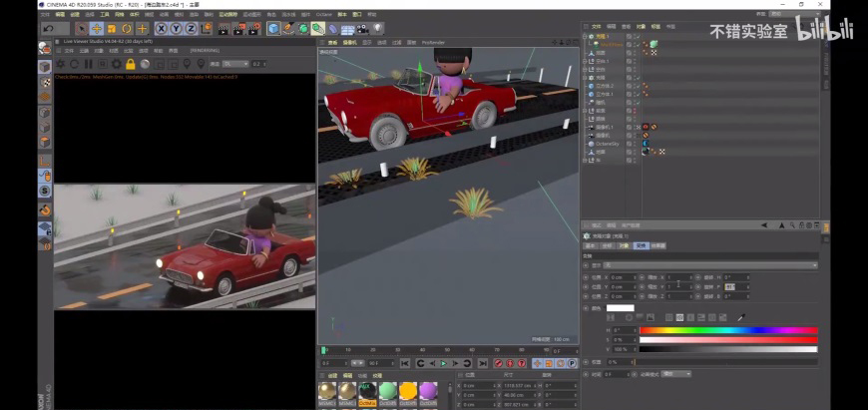
Task: Select the Move tool in the toolbar
Action: [x=97, y=29]
